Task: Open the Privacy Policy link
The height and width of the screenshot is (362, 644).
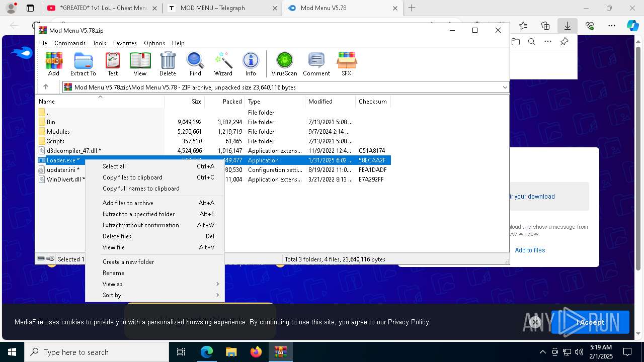Action: (x=408, y=322)
